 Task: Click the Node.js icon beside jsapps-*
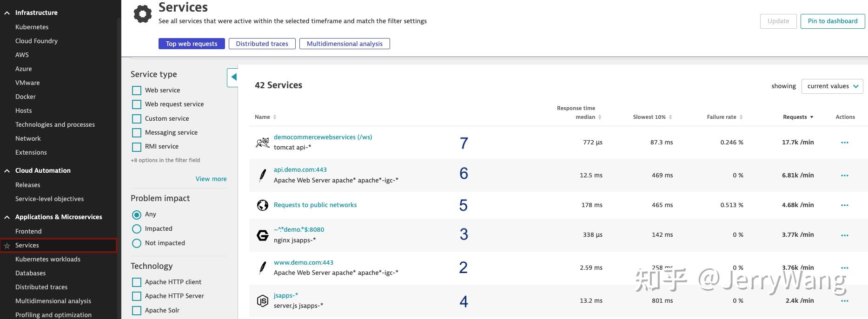[x=263, y=300]
